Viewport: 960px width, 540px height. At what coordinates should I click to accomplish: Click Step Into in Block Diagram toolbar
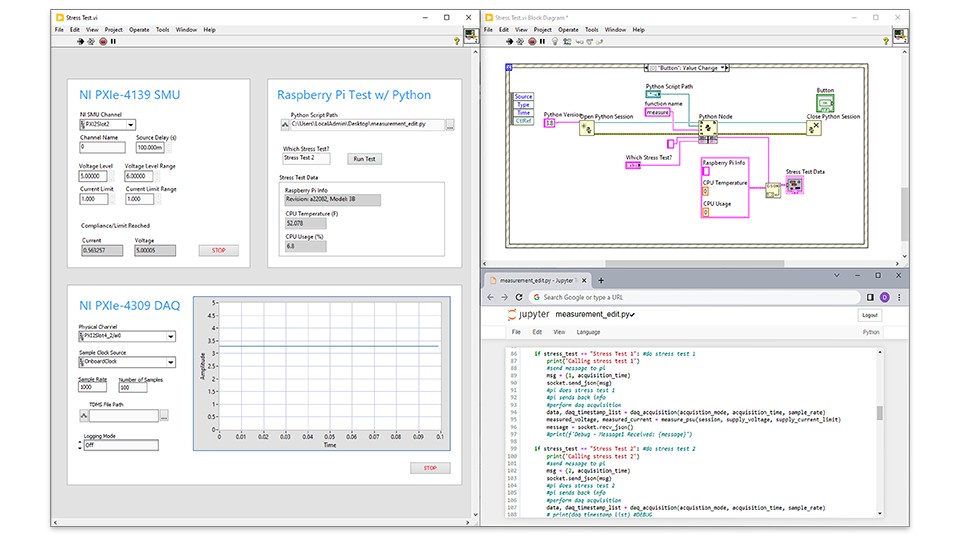pyautogui.click(x=579, y=42)
